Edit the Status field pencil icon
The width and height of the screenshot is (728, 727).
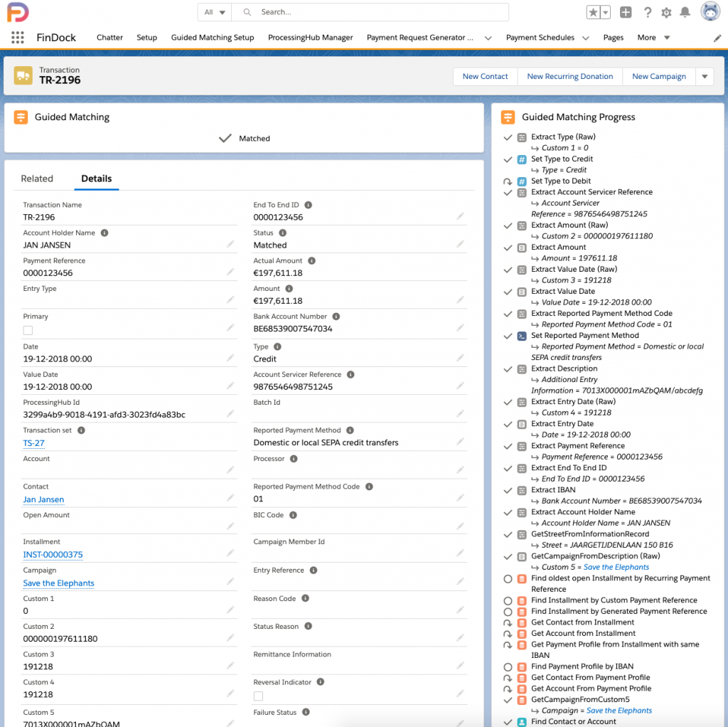(x=460, y=244)
